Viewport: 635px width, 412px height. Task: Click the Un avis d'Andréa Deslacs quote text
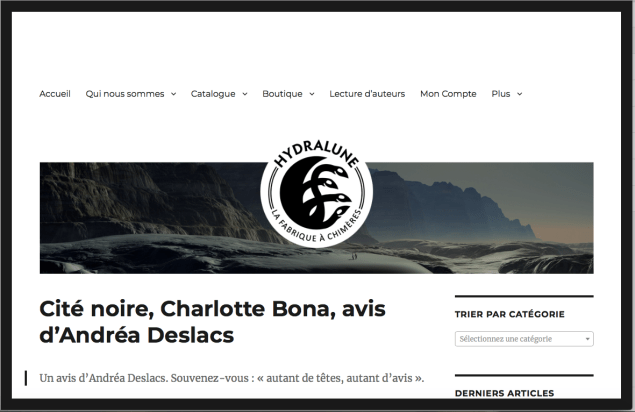(x=232, y=378)
